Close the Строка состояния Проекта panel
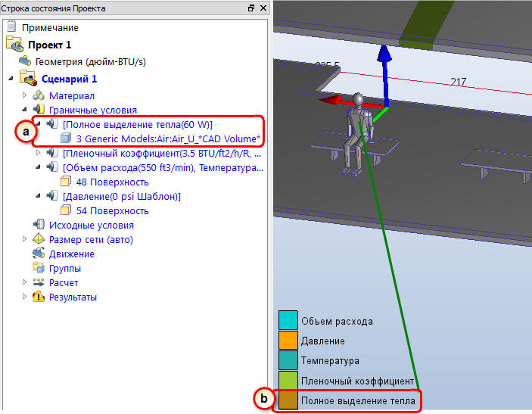This screenshot has height=414, width=532. [x=263, y=8]
